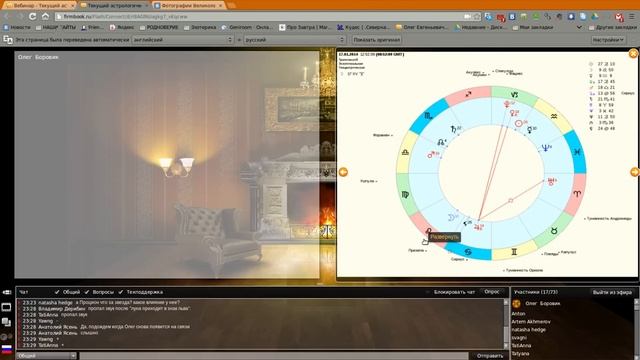The width and height of the screenshot is (640, 360).
Task: Click the chat message input field
Action: click(273, 356)
